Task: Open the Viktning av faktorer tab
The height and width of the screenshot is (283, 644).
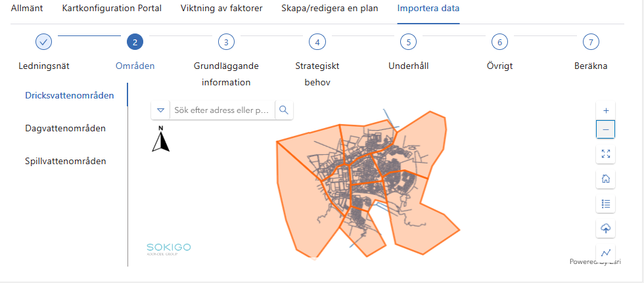Action: click(221, 9)
